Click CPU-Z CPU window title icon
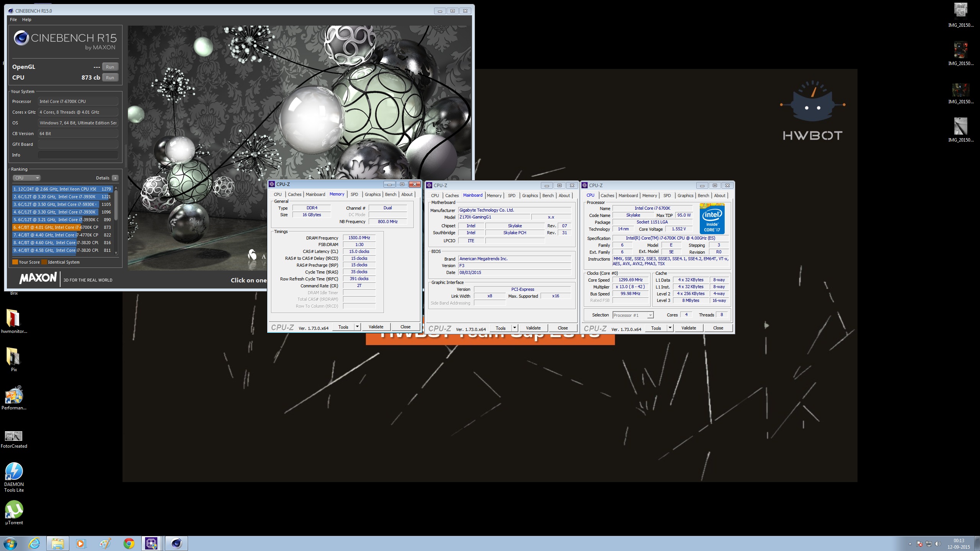Screen dimensions: 980x551 coord(585,185)
